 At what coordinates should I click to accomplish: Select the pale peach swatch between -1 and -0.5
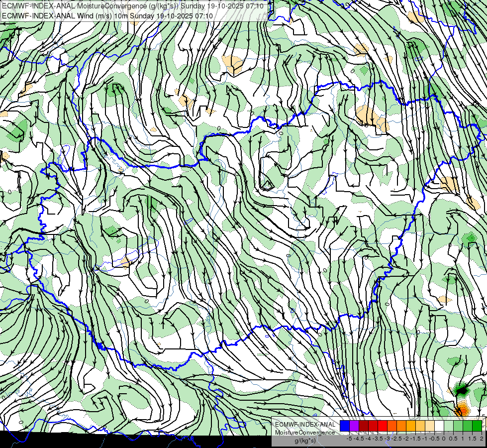pyautogui.click(x=430, y=426)
